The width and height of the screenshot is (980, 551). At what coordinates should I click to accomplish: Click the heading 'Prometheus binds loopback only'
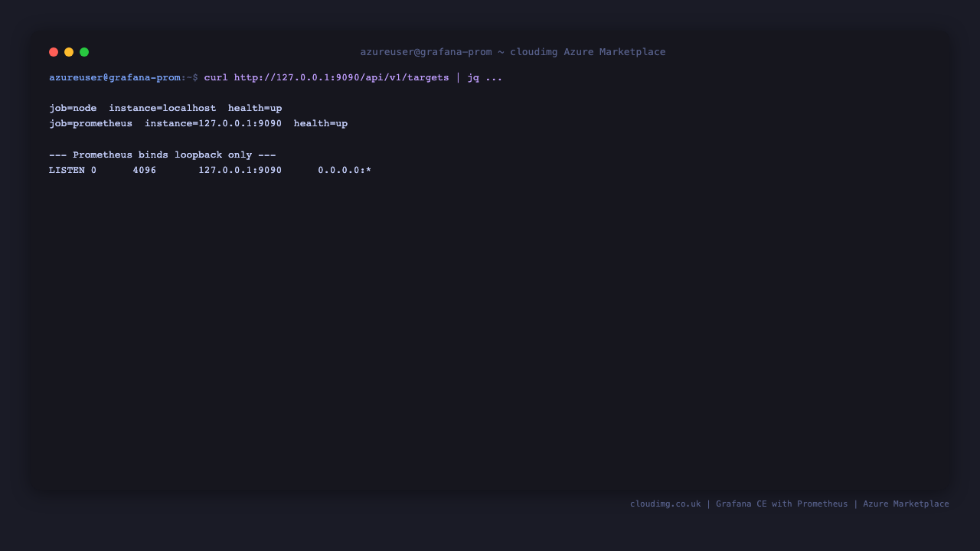click(x=162, y=155)
